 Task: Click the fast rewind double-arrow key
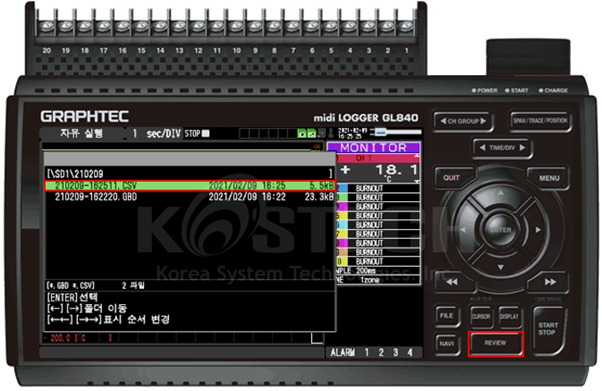pyautogui.click(x=452, y=282)
